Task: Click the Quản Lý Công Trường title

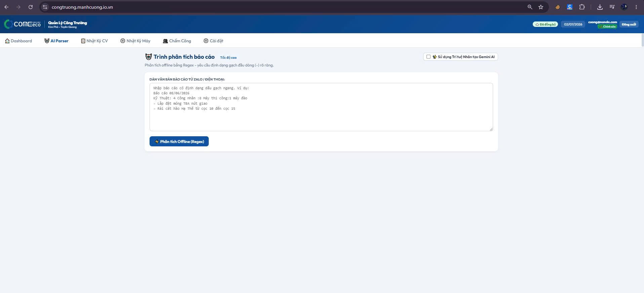Action: [68, 23]
